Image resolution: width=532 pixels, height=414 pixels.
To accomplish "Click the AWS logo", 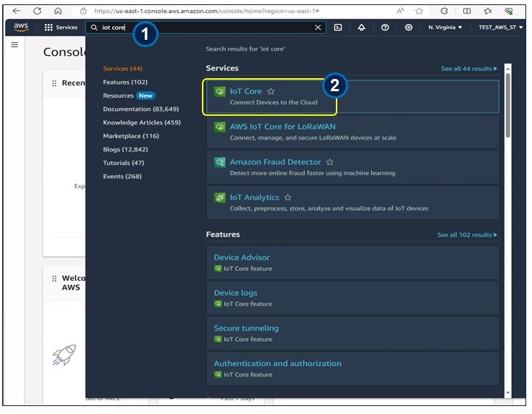I will [x=21, y=28].
